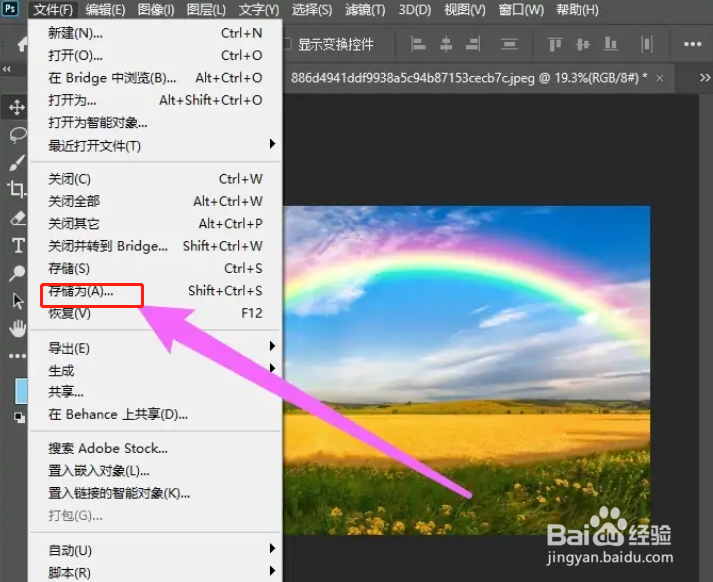Open the 帮助(H) menu
Screen dimensions: 713x582
pyautogui.click(x=577, y=9)
